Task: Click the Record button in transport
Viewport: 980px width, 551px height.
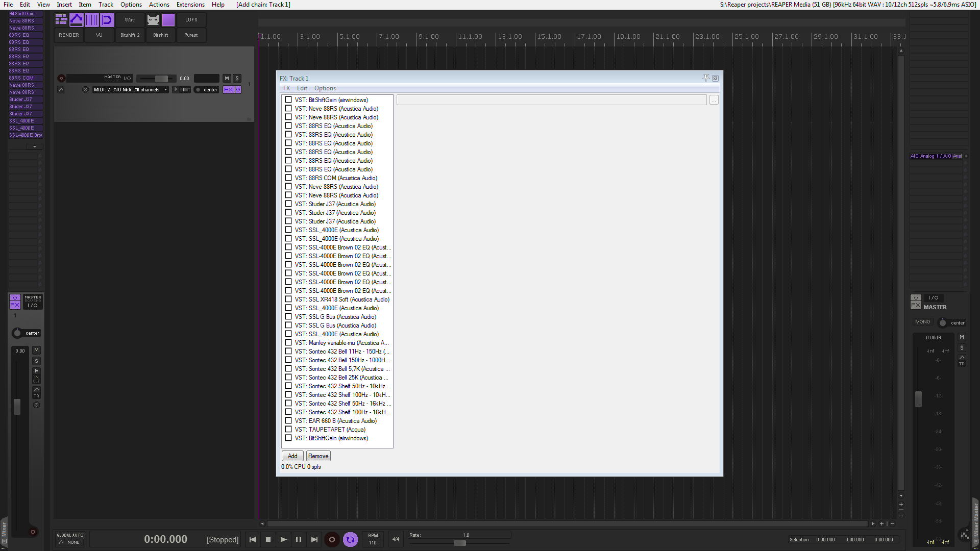Action: [332, 539]
